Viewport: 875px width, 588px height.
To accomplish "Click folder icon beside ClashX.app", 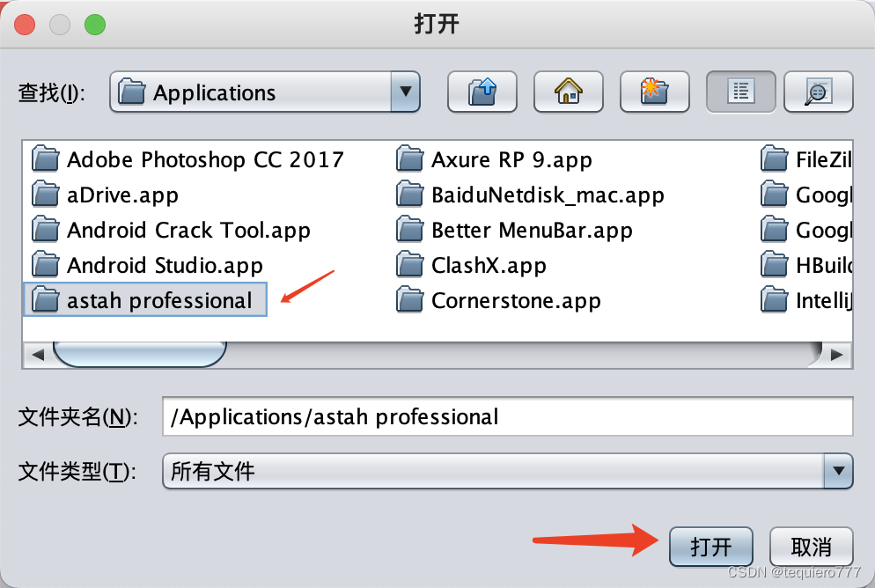I will tap(409, 264).
